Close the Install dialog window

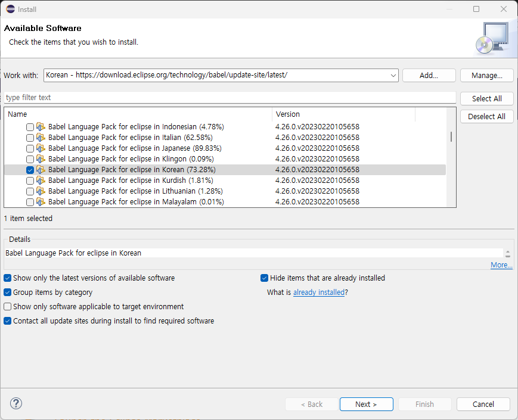tap(504, 9)
